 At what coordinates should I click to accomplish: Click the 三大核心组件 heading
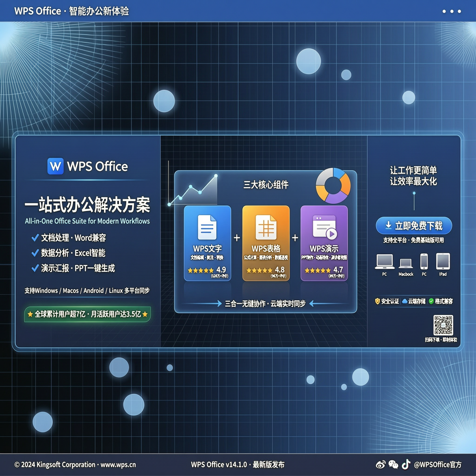[x=266, y=184]
